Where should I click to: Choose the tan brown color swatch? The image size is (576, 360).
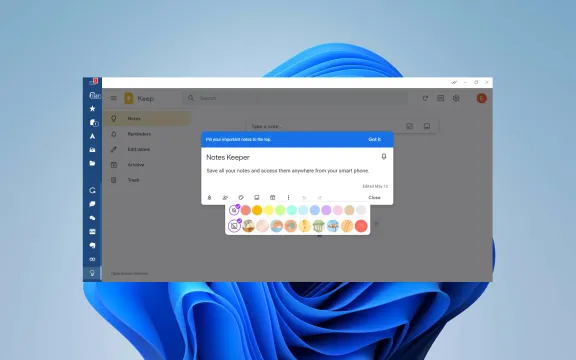(x=349, y=210)
